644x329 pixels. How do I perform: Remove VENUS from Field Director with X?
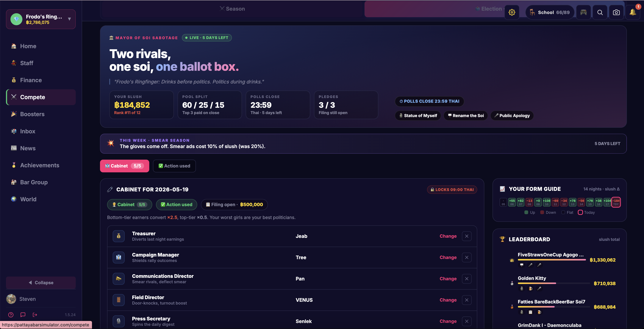click(x=467, y=300)
